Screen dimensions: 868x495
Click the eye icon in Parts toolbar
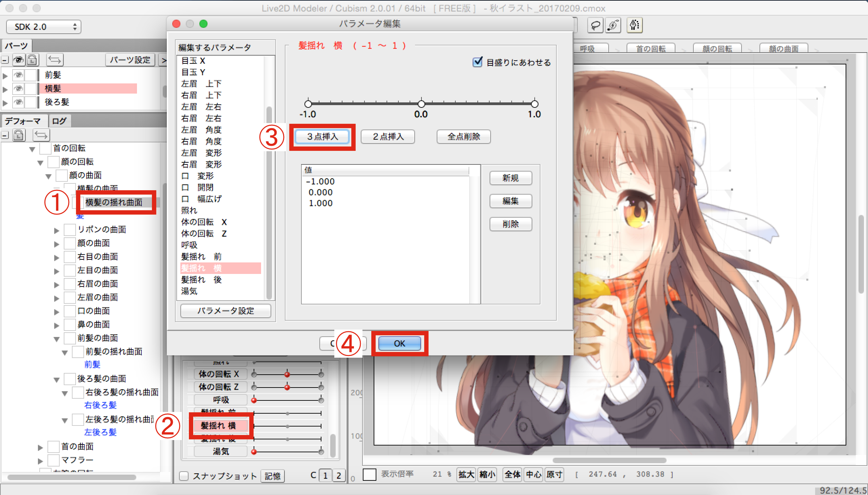[x=19, y=60]
